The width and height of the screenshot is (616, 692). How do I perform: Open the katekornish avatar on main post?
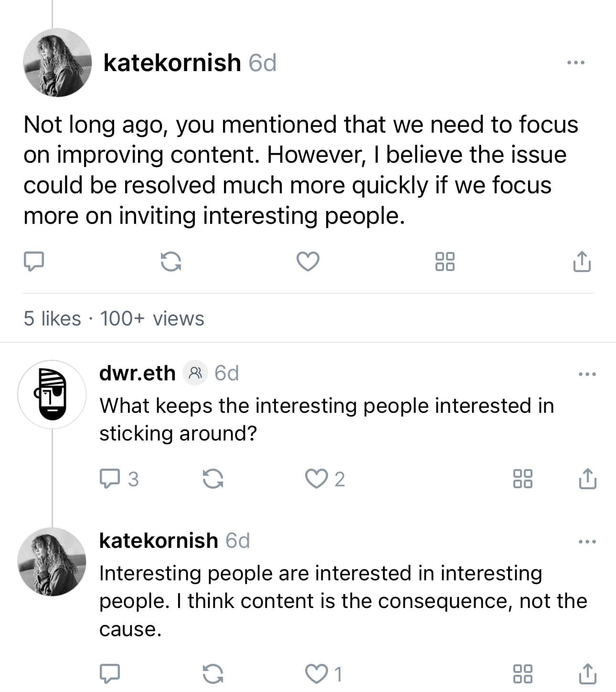[57, 63]
